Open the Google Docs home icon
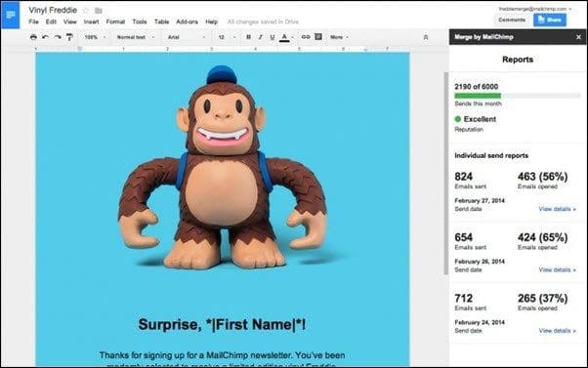Image resolution: width=588 pixels, height=368 pixels. [x=10, y=15]
